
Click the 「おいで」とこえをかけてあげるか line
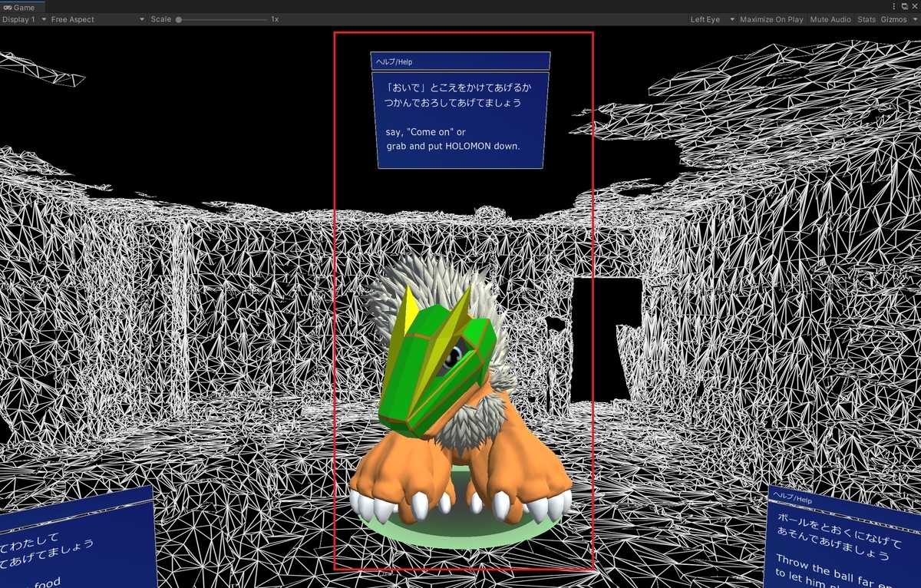457,88
